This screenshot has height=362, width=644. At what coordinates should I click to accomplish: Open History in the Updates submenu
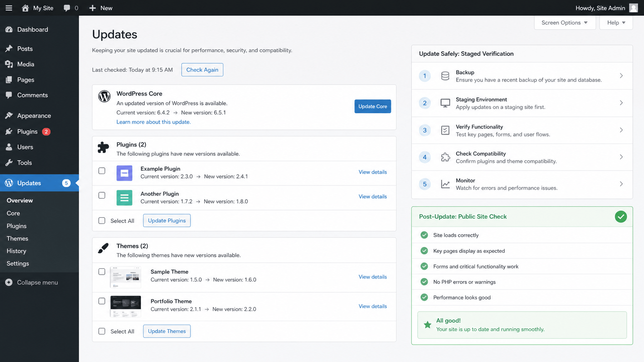coord(16,251)
